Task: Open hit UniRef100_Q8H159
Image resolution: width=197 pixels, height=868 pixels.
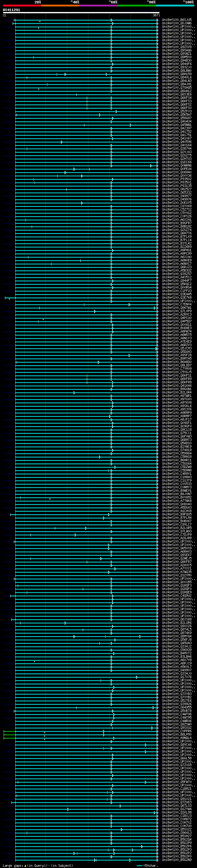Action: coord(177,74)
